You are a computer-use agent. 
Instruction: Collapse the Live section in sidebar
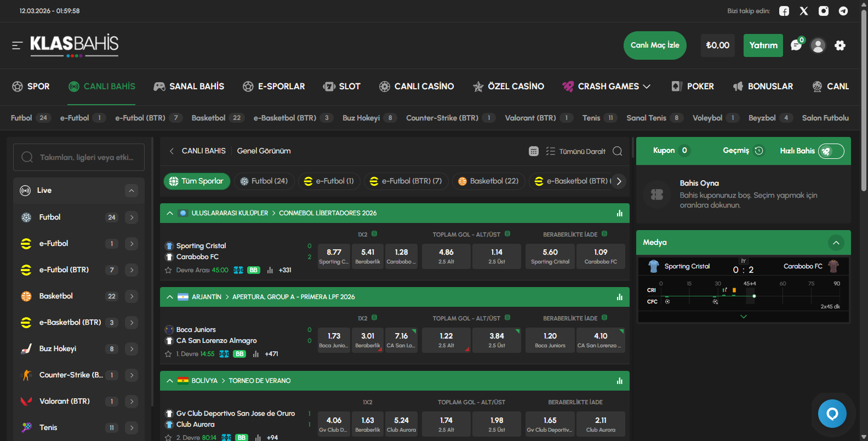pos(132,191)
